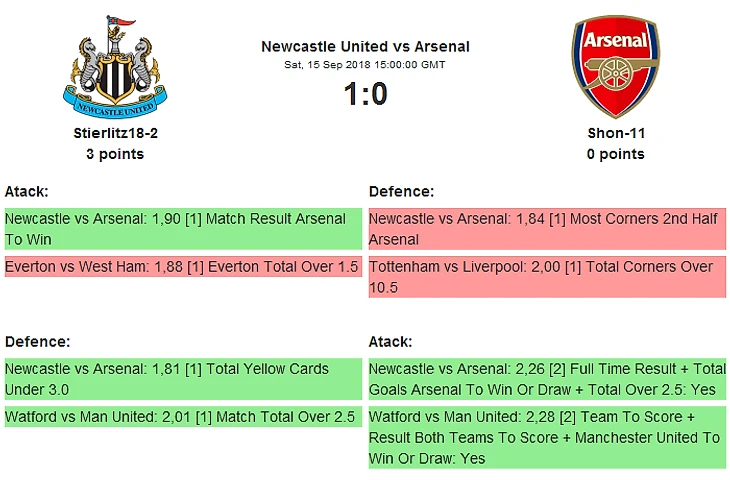Select the Watford Match Total Over 2.5 bet
The image size is (730, 480).
182,417
